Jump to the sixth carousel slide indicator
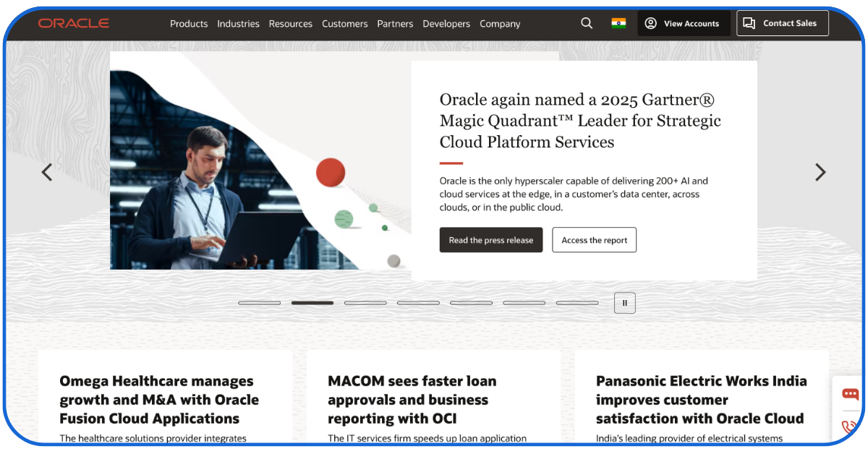The image size is (868, 454). pyautogui.click(x=524, y=303)
